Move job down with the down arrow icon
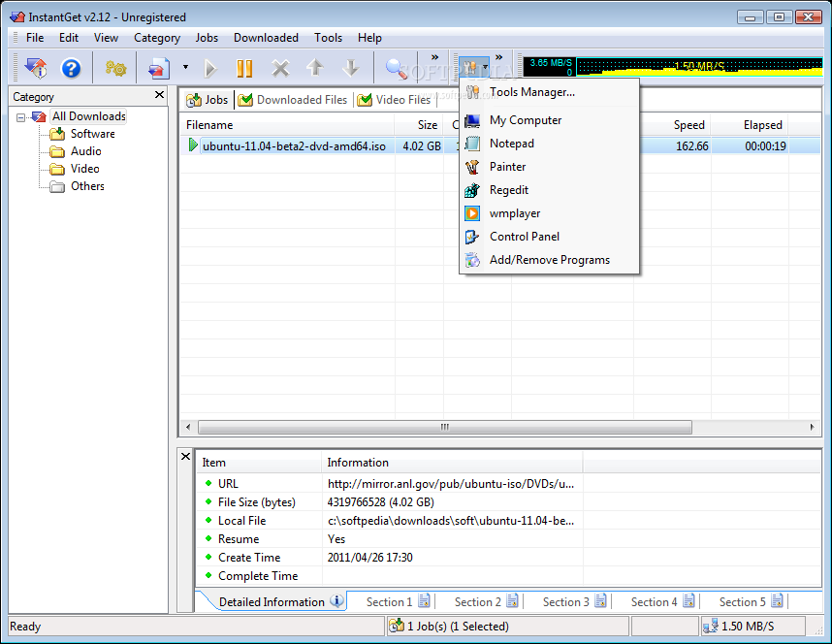 click(x=350, y=68)
